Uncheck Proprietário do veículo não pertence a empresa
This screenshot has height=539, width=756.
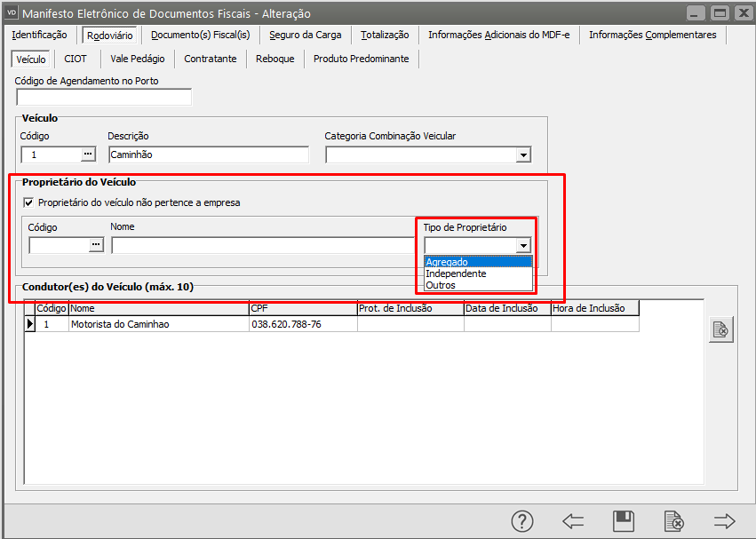29,202
